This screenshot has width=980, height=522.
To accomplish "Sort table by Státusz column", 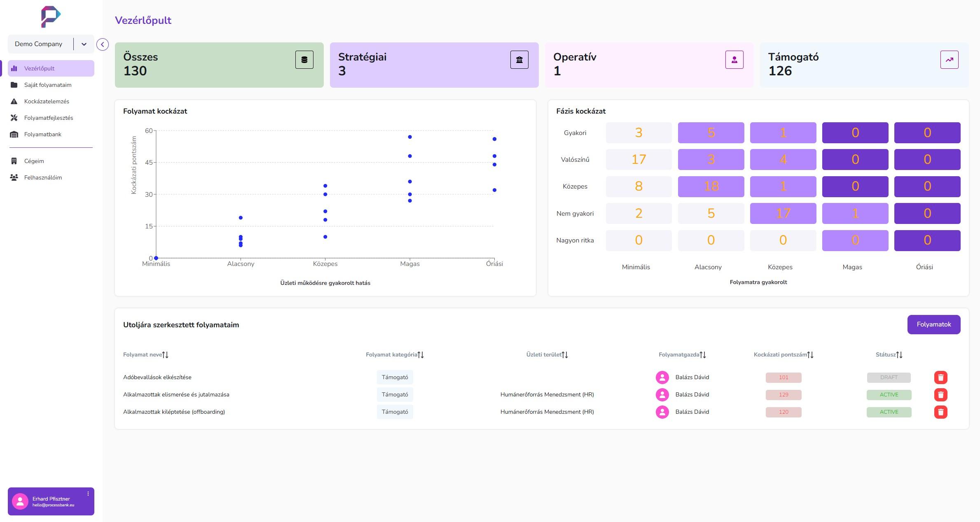I will tap(899, 355).
